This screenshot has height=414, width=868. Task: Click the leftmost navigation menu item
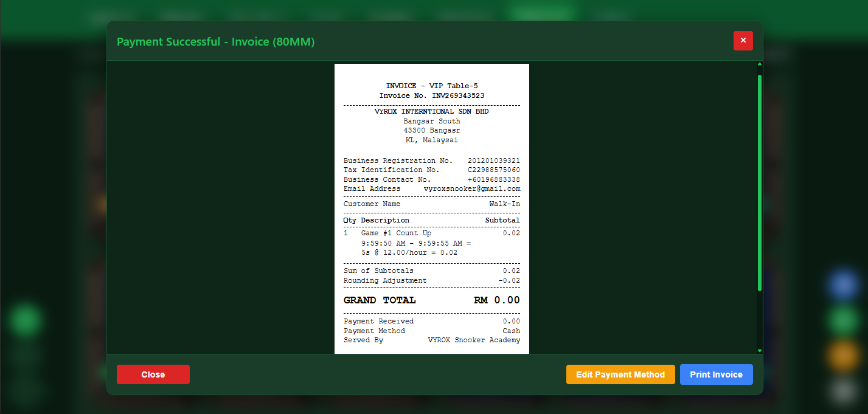tap(112, 13)
